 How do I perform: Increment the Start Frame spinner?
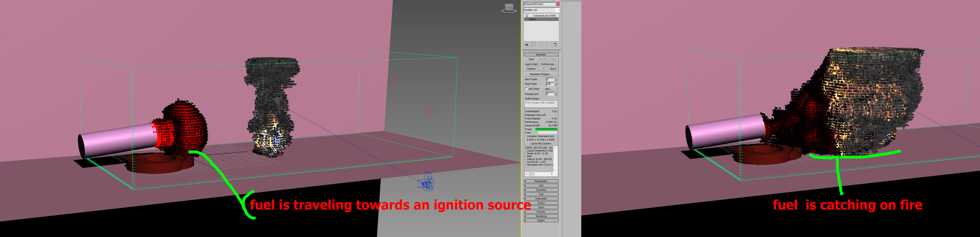[x=556, y=78]
